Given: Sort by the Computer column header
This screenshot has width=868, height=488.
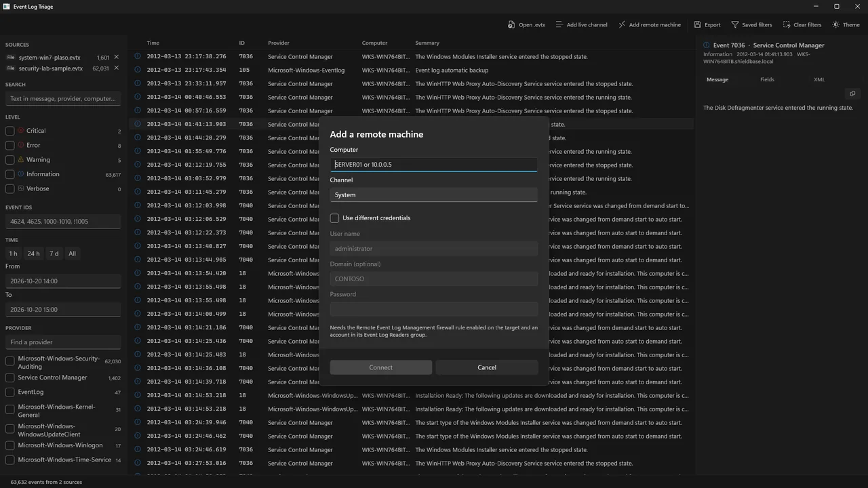Looking at the screenshot, I should [375, 43].
